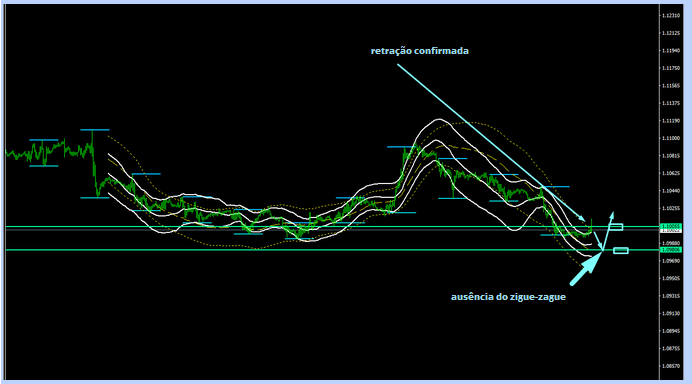This screenshot has width=692, height=384.
Task: Click the 1.11750 price scale label
Action: pyautogui.click(x=671, y=68)
